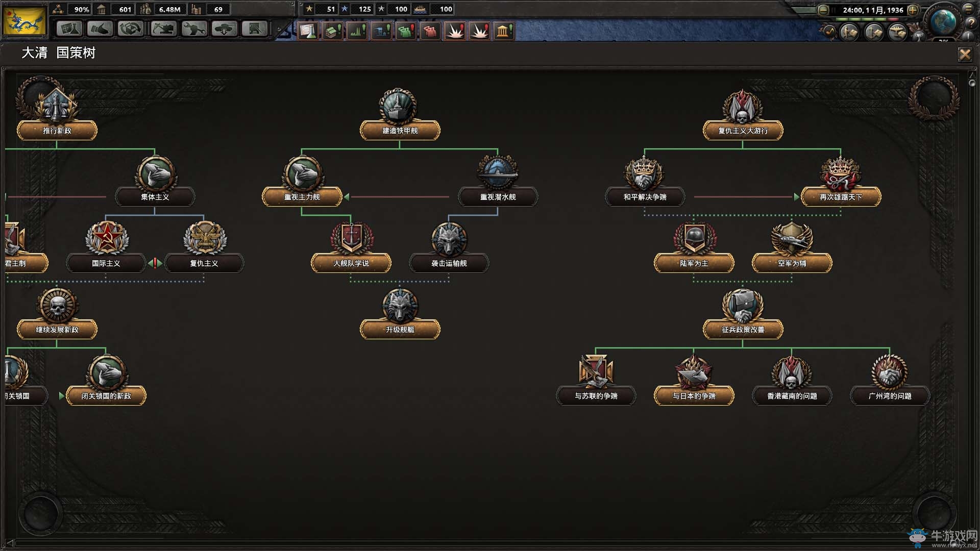Click the red manpower alert icon
Viewport: 980px width, 551px height.
431,31
